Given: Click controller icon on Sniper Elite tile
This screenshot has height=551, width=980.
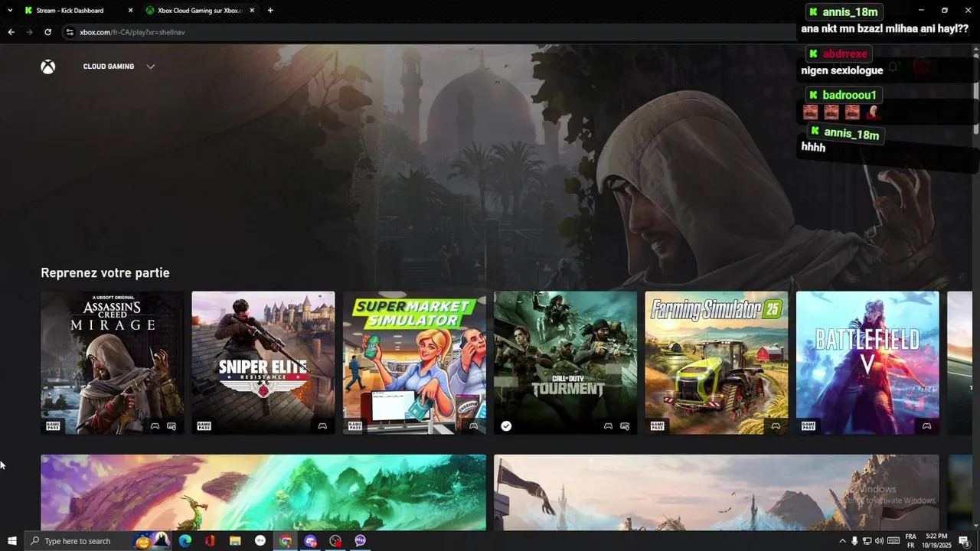Looking at the screenshot, I should coord(322,426).
